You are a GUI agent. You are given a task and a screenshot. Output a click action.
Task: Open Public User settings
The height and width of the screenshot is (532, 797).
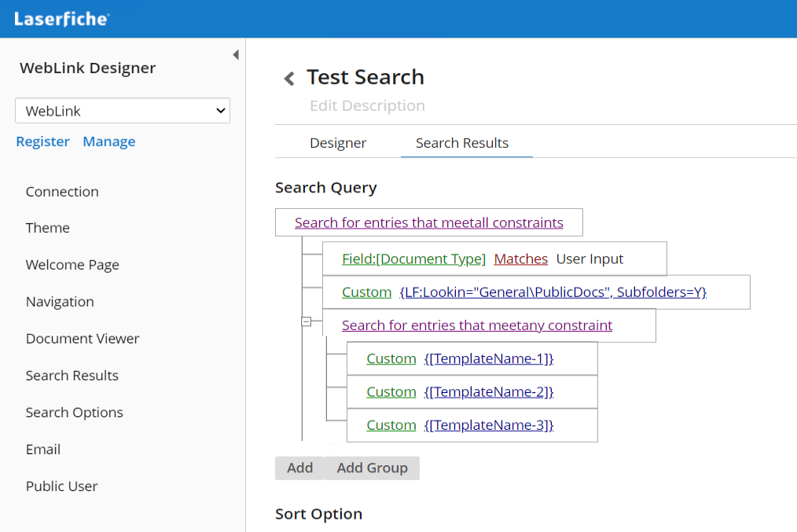click(61, 486)
